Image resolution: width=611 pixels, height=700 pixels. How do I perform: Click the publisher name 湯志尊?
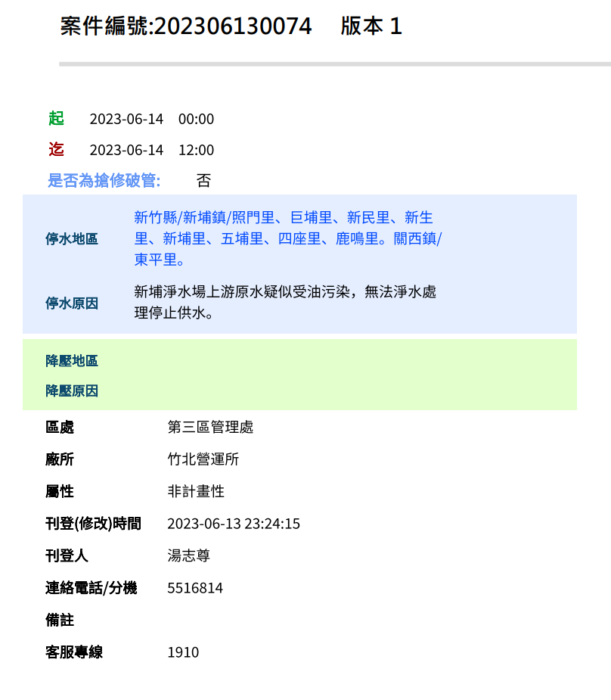pyautogui.click(x=188, y=555)
